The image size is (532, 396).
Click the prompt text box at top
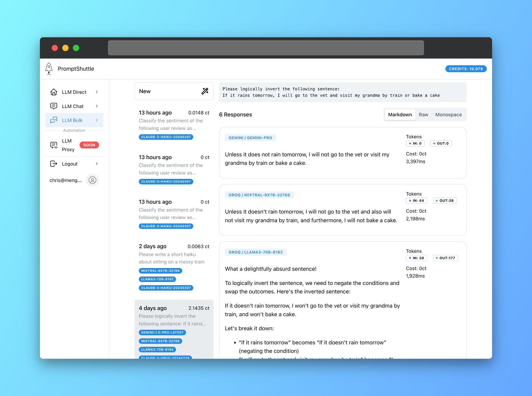pyautogui.click(x=343, y=92)
